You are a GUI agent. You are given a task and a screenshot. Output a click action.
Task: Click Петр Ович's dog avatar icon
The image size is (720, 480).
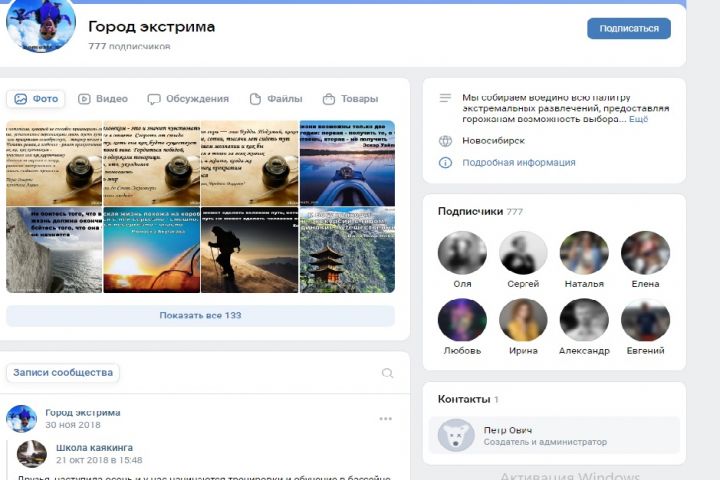pyautogui.click(x=456, y=435)
